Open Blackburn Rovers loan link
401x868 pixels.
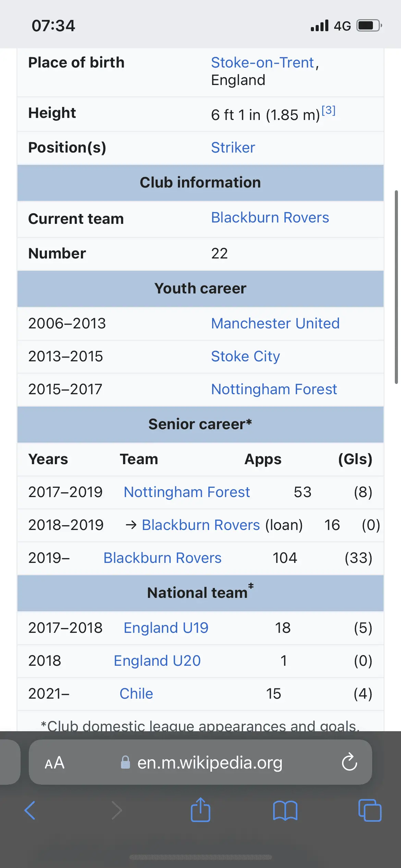[201, 525]
